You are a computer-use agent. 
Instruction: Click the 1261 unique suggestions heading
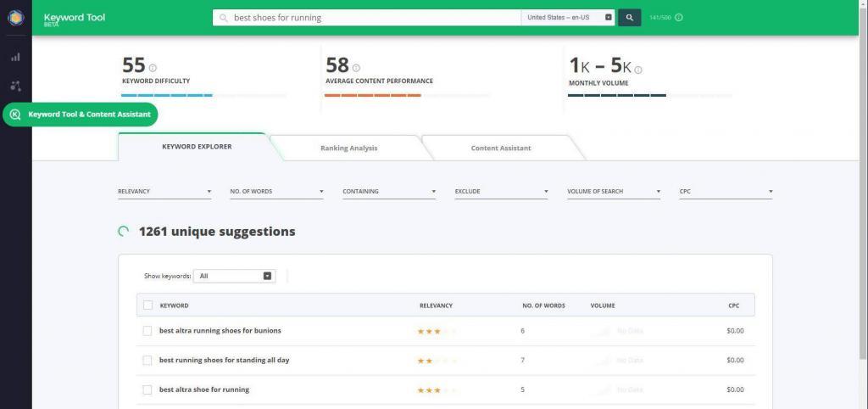pyautogui.click(x=217, y=232)
